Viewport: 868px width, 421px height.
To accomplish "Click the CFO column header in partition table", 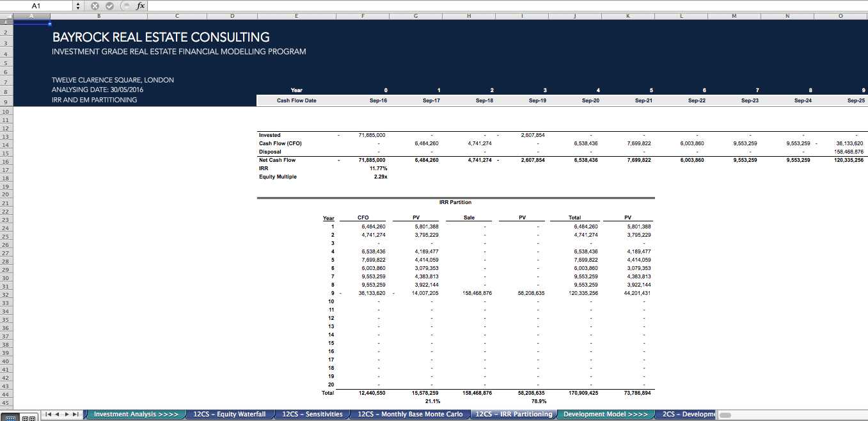I will coord(363,218).
